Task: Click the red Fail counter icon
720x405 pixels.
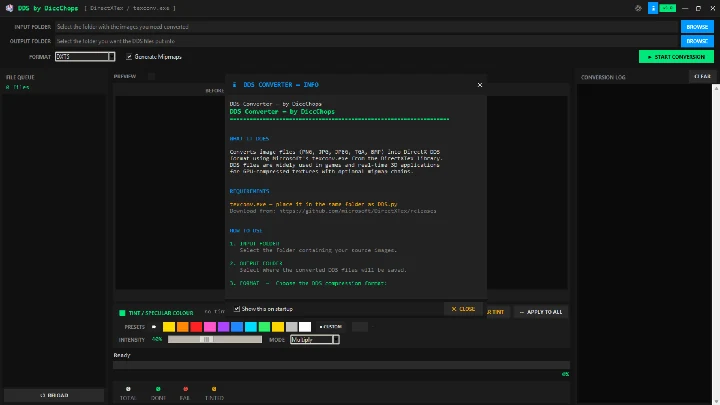Action: coord(186,389)
